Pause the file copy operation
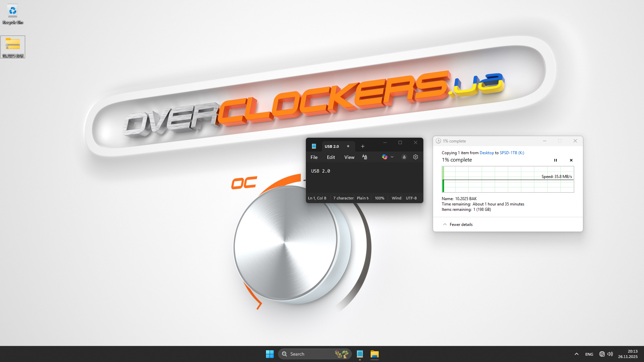Viewport: 644px width, 362px height. point(555,160)
